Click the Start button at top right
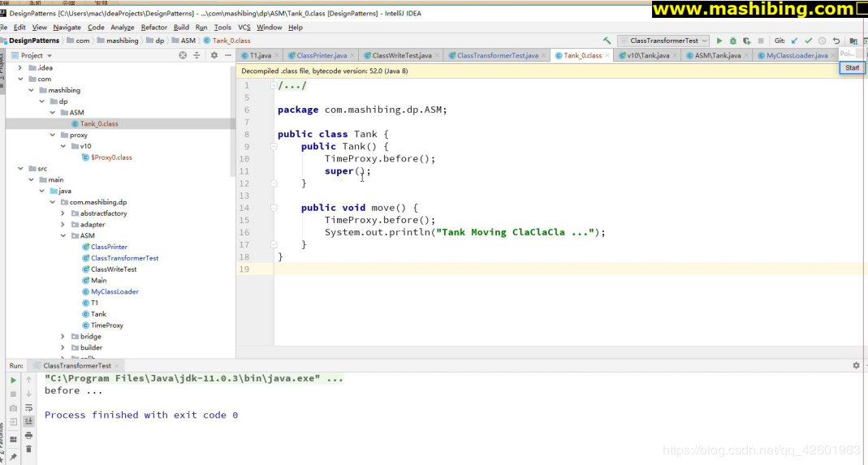This screenshot has width=868, height=465. point(852,67)
